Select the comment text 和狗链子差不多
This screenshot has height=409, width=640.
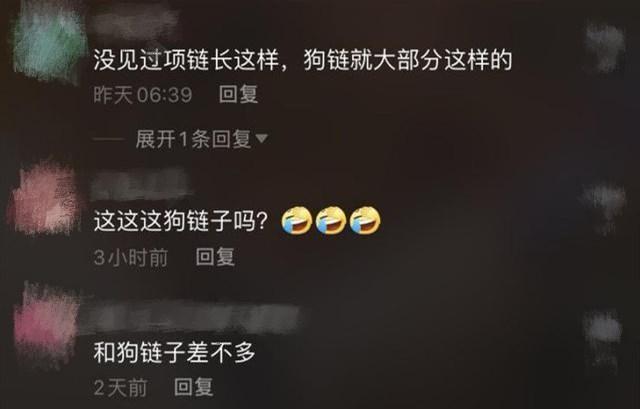174,352
